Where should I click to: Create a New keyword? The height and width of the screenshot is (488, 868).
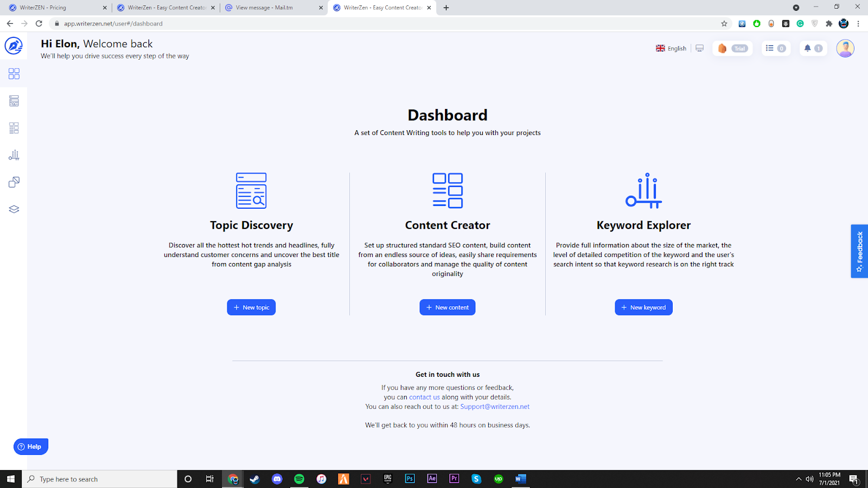643,307
